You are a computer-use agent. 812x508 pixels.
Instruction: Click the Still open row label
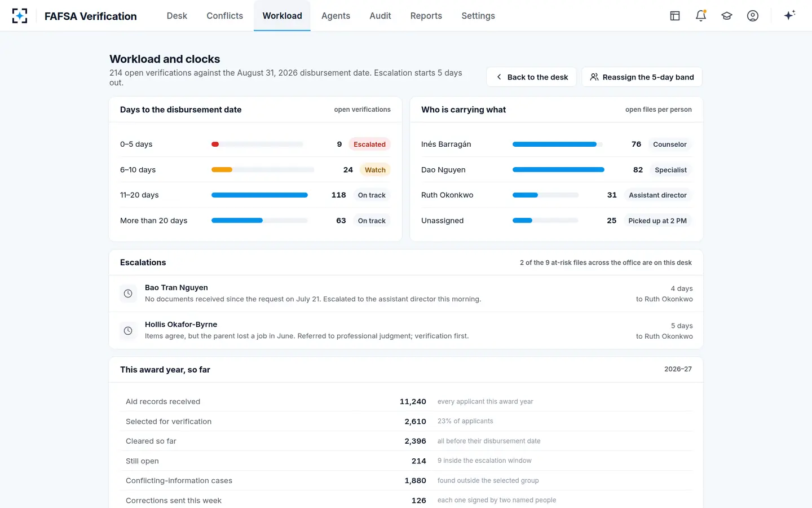[142, 461]
